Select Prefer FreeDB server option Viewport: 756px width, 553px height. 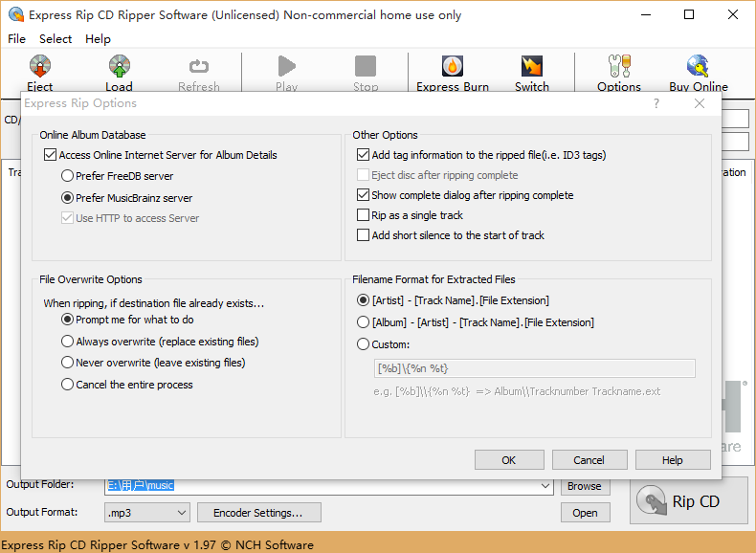point(68,176)
